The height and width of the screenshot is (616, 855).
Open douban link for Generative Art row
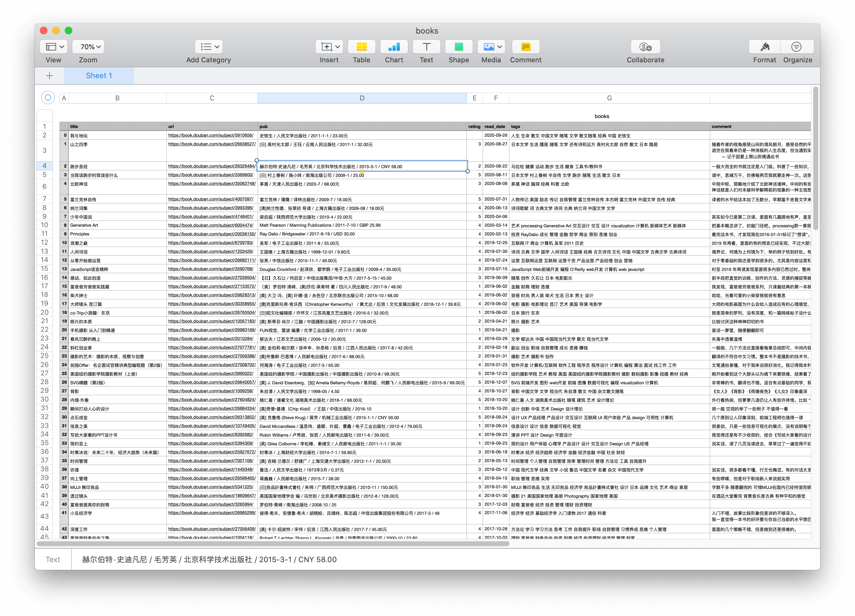coord(211,225)
